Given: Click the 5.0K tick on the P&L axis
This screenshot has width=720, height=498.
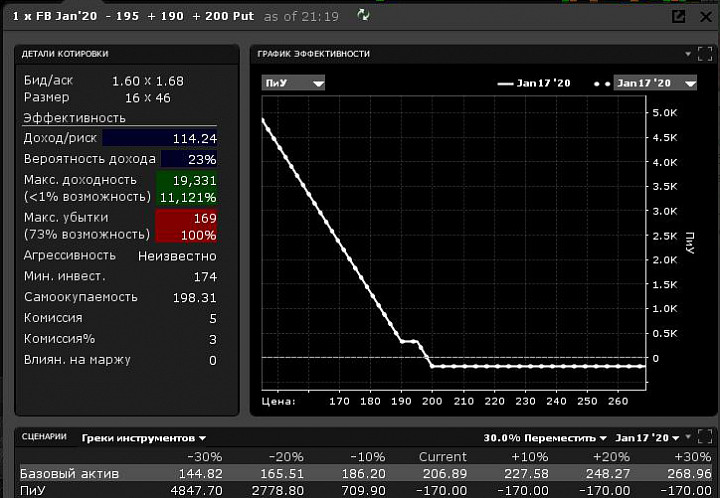Looking at the screenshot, I should (x=664, y=113).
